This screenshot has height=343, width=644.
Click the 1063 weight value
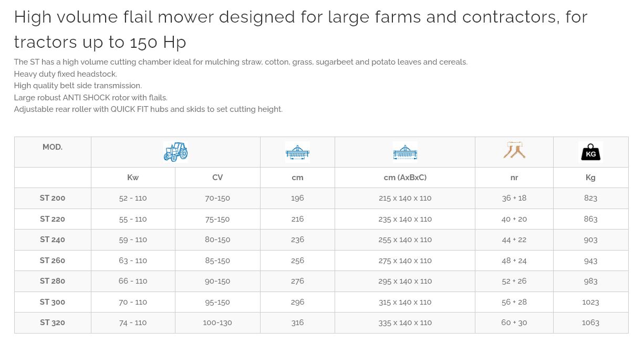590,323
